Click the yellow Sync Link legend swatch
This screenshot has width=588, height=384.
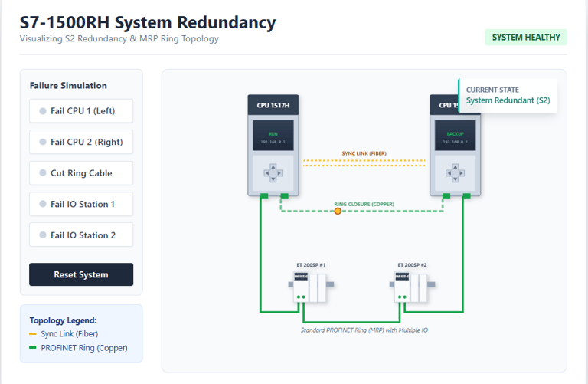click(33, 333)
